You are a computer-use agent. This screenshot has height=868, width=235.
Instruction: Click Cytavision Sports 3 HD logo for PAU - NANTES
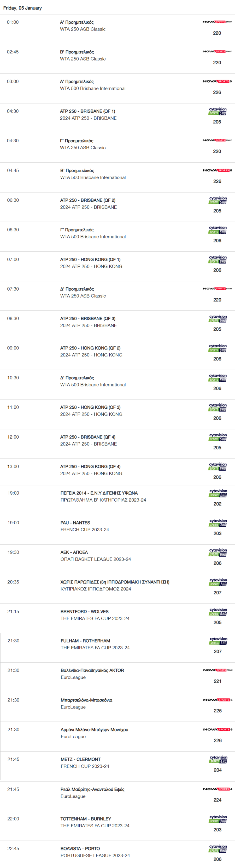(218, 523)
